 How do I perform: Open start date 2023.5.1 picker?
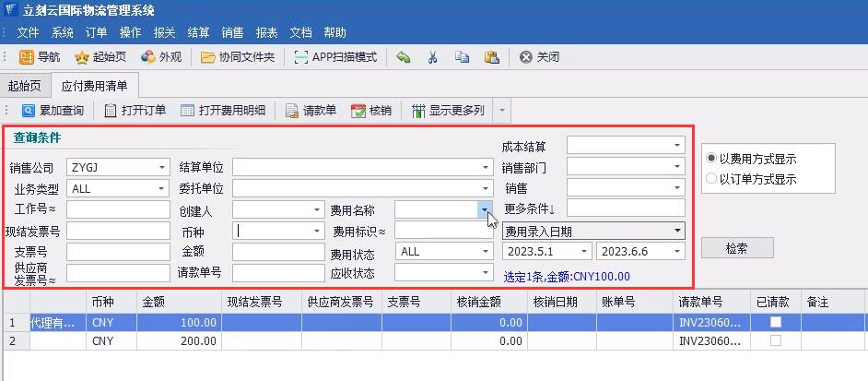tap(584, 251)
